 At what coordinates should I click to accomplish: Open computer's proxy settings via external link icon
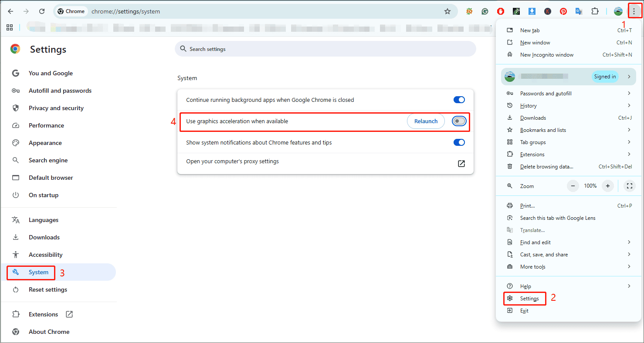461,164
